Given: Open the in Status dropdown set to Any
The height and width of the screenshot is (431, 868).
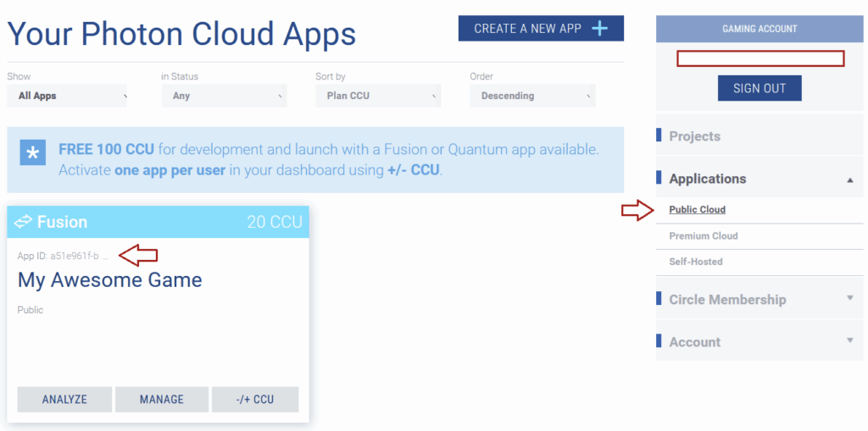Looking at the screenshot, I should tap(224, 96).
